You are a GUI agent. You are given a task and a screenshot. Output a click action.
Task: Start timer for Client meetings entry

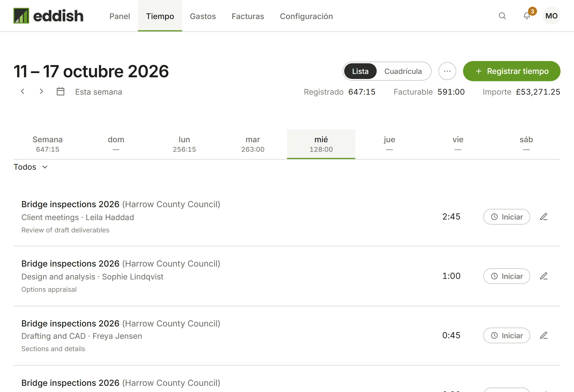(x=506, y=217)
